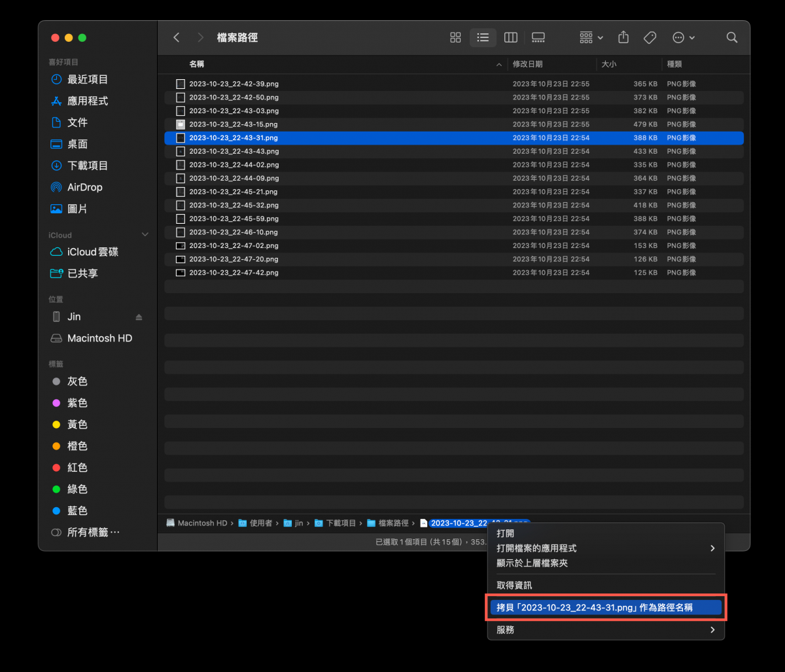Click the Edit Tags toolbar icon

650,37
